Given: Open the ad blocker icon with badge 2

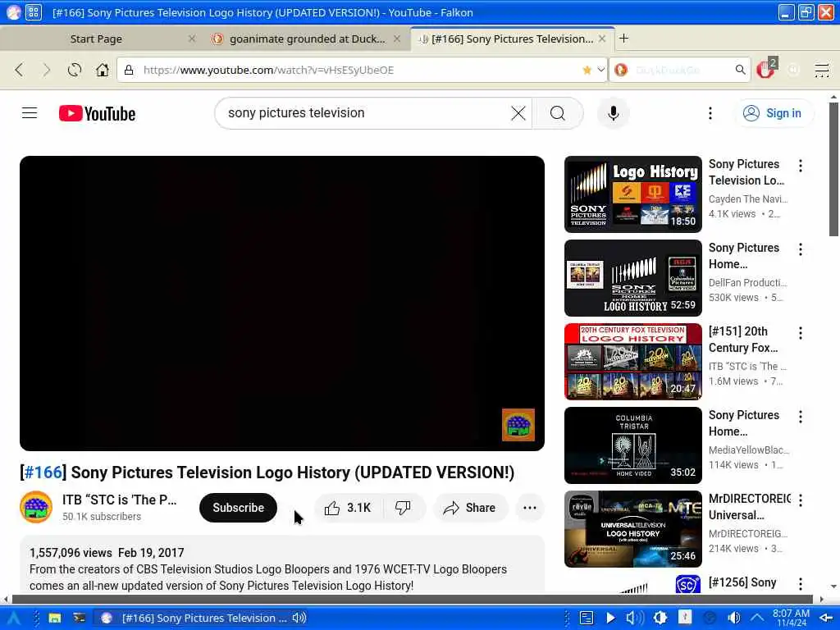Looking at the screenshot, I should click(x=766, y=69).
